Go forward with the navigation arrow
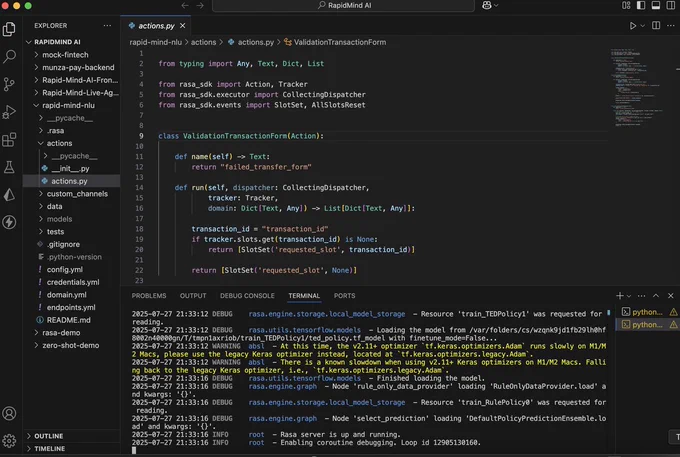The height and width of the screenshot is (457, 680). (200, 5)
